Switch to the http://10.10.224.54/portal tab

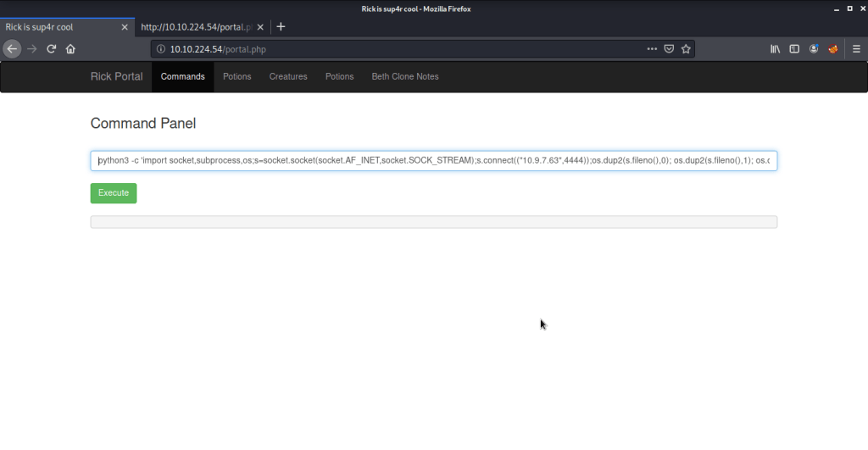[197, 26]
